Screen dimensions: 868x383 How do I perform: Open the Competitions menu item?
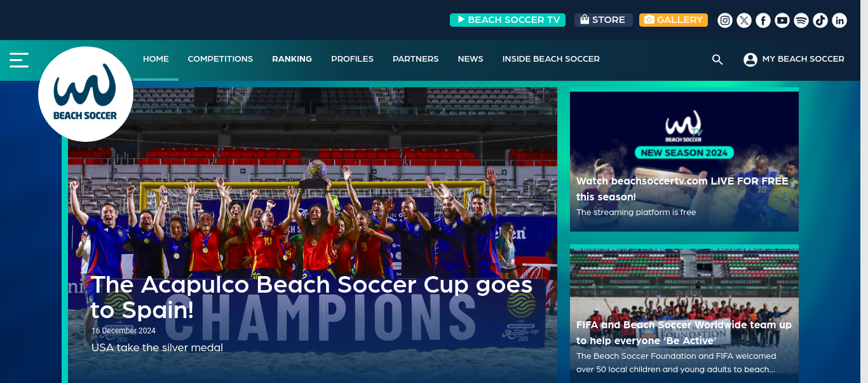(220, 59)
